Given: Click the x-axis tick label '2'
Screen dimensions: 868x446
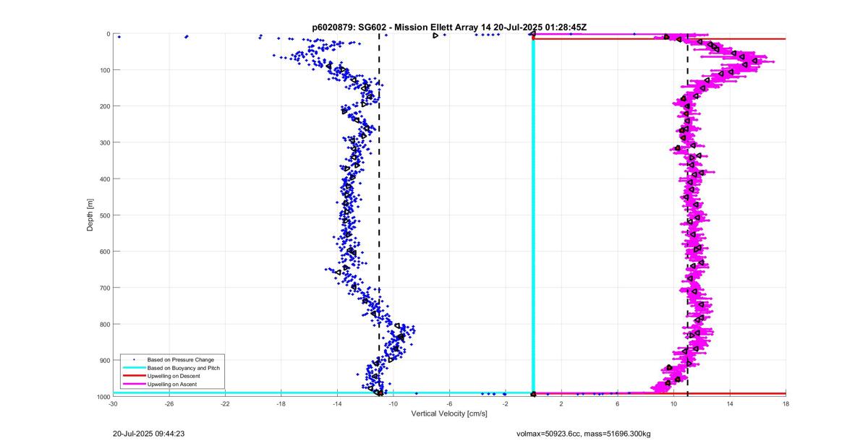Looking at the screenshot, I should [x=561, y=403].
